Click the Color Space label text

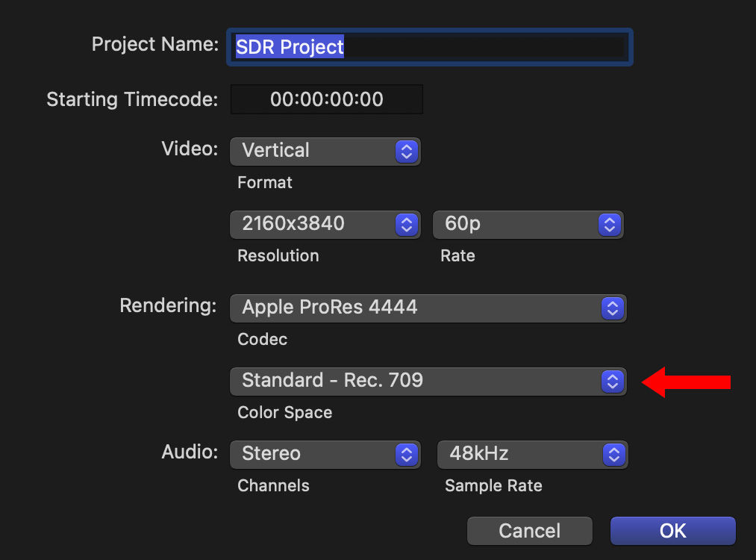coord(284,413)
